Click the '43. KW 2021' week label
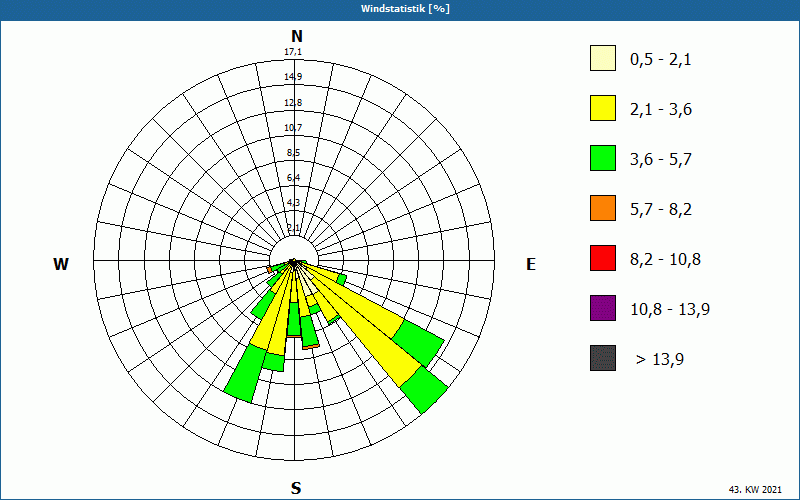 pyautogui.click(x=755, y=490)
